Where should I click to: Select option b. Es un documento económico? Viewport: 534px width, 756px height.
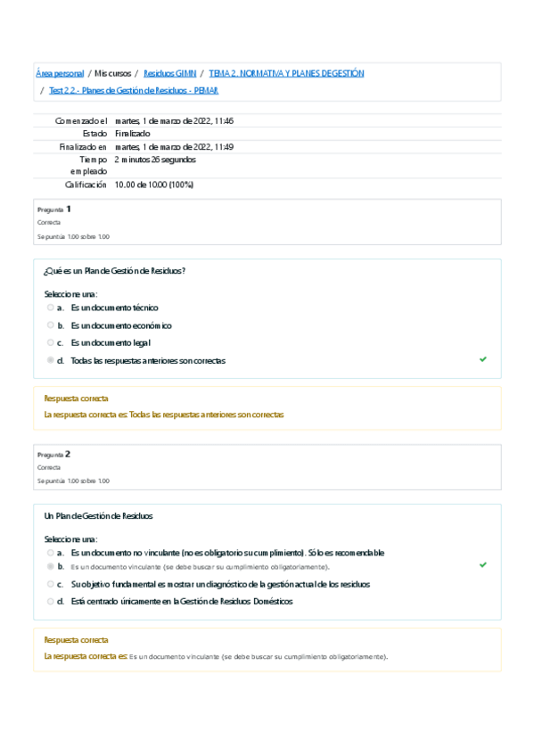tap(51, 325)
